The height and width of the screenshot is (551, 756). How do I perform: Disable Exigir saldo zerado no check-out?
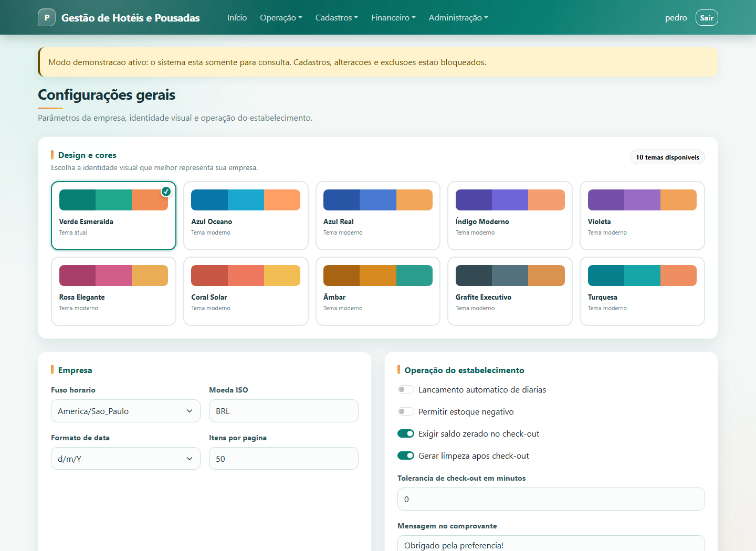tap(406, 433)
